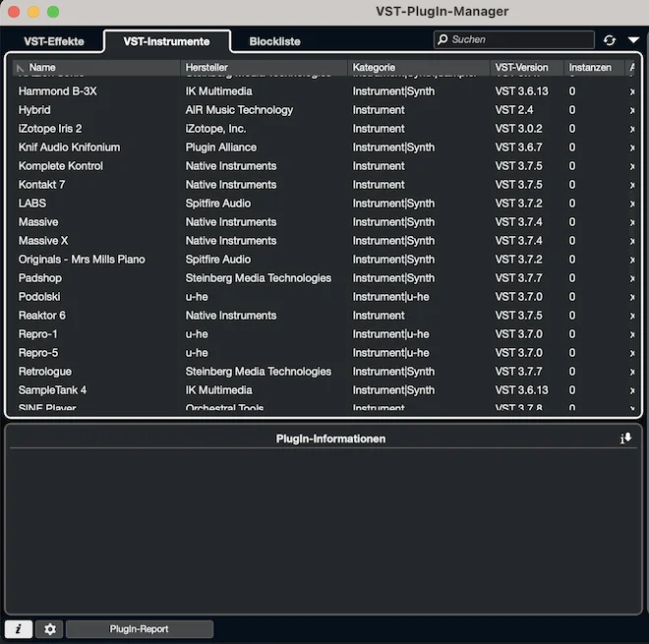
Task: Select the Repro-5 row
Action: (324, 353)
